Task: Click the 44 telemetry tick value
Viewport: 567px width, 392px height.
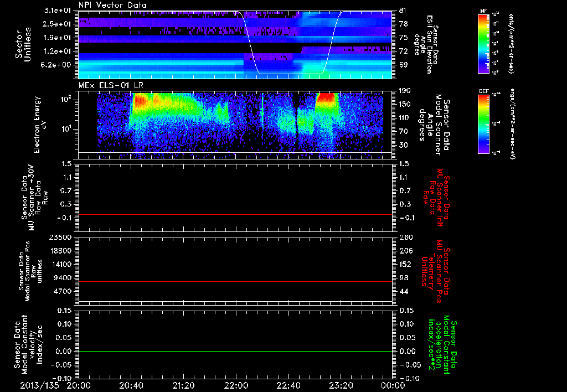Action: [x=404, y=291]
